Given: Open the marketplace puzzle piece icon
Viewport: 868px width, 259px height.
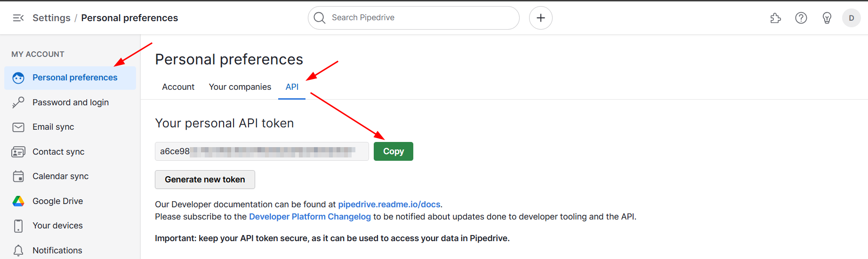Looking at the screenshot, I should tap(775, 18).
